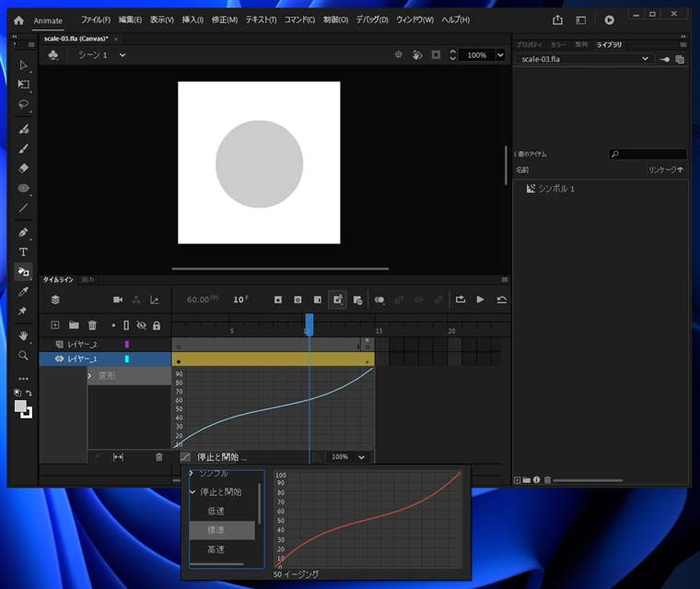Screen dimensions: 700x589
Task: Open the シーン 1 scene dropdown
Action: point(122,55)
